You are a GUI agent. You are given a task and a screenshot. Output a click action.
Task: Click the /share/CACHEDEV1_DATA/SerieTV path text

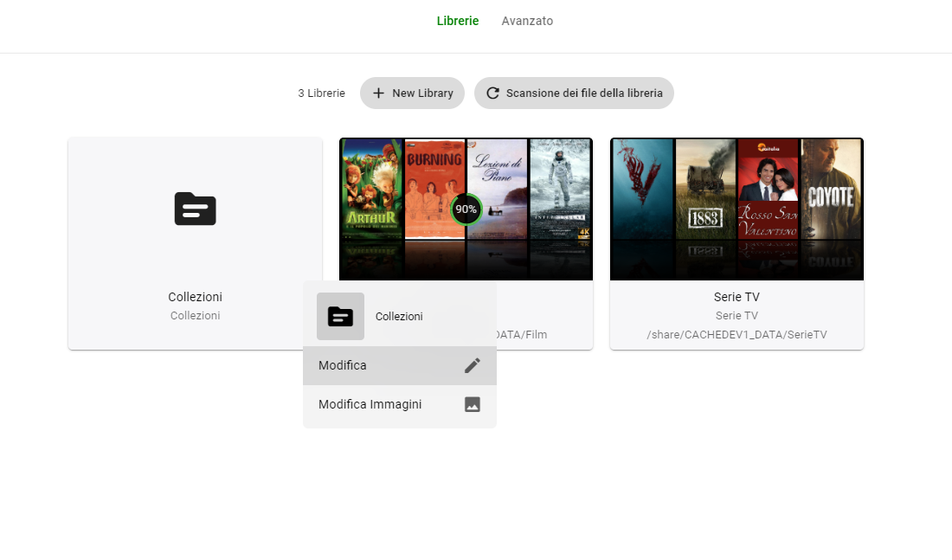pyautogui.click(x=737, y=335)
